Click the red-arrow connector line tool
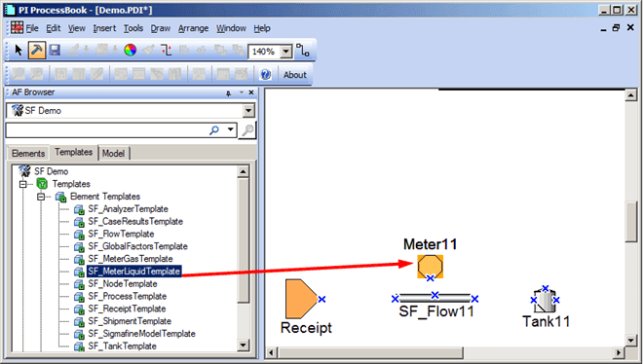Image resolution: width=643 pixels, height=364 pixels. pos(167,51)
